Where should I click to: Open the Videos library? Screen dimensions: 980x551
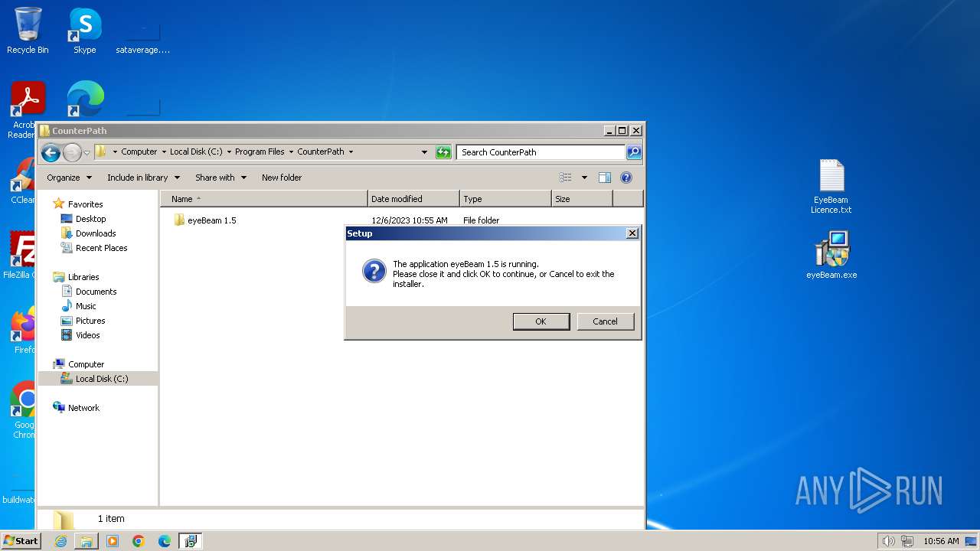coord(80,335)
